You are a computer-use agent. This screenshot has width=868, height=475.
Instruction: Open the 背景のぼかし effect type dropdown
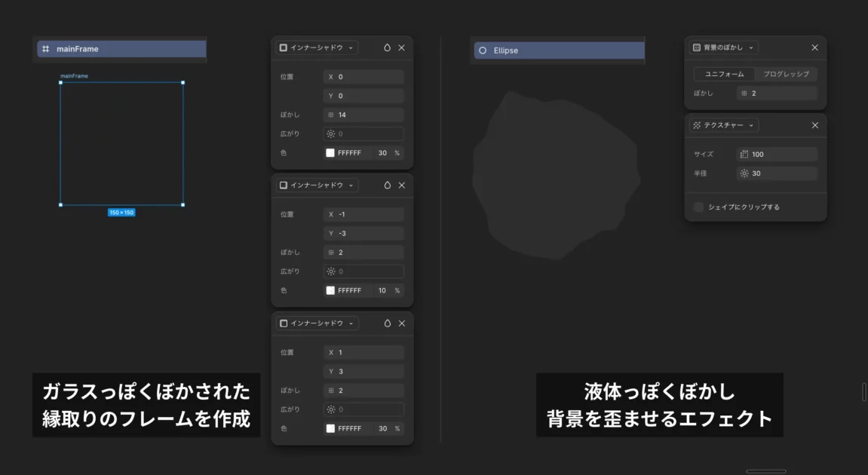tap(724, 47)
